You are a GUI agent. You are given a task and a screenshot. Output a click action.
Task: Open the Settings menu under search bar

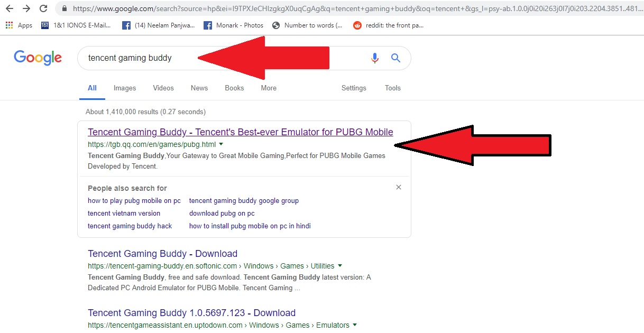[x=354, y=88]
